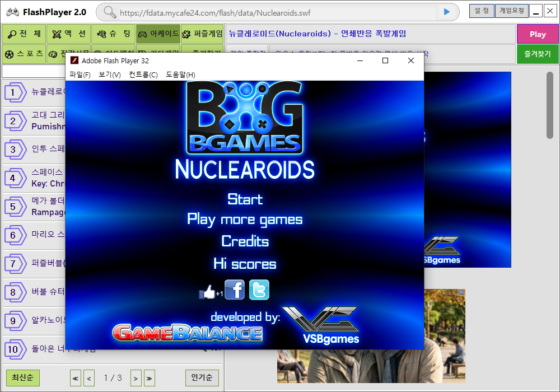Go to next page with > button
Image resolution: width=560 pixels, height=392 pixels.
[x=136, y=378]
